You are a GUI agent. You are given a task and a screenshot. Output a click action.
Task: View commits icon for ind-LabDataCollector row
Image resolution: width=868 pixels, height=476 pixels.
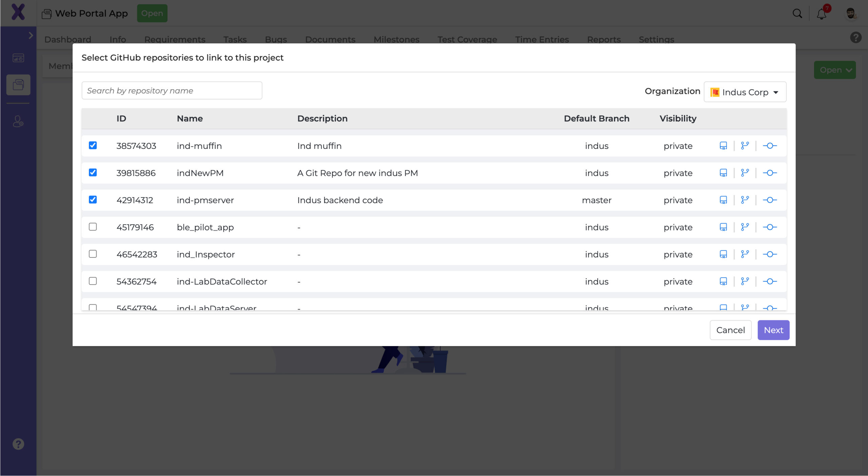pos(770,281)
